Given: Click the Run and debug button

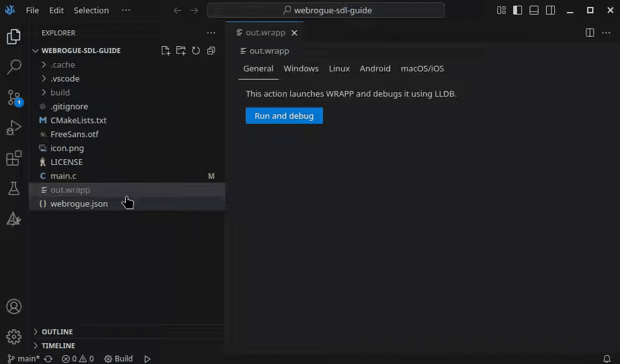Looking at the screenshot, I should pos(284,116).
